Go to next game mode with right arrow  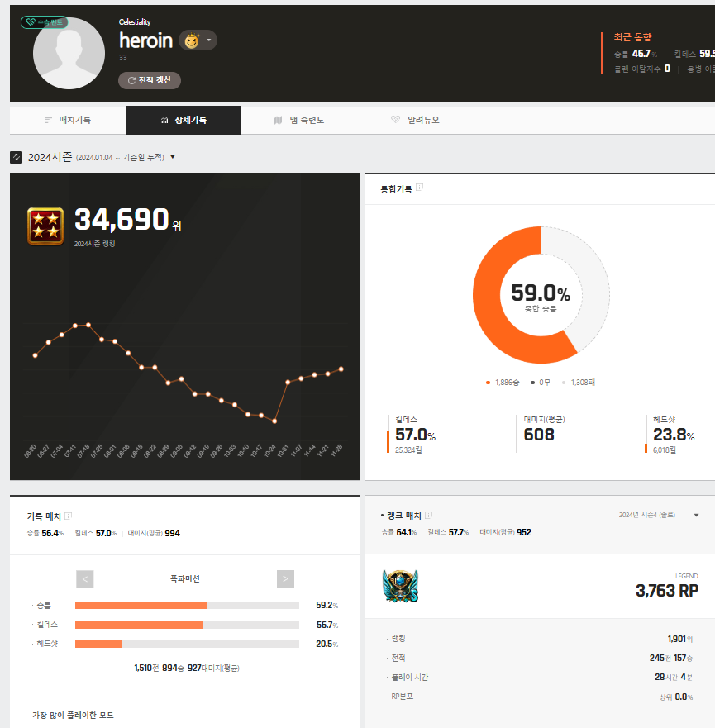285,578
